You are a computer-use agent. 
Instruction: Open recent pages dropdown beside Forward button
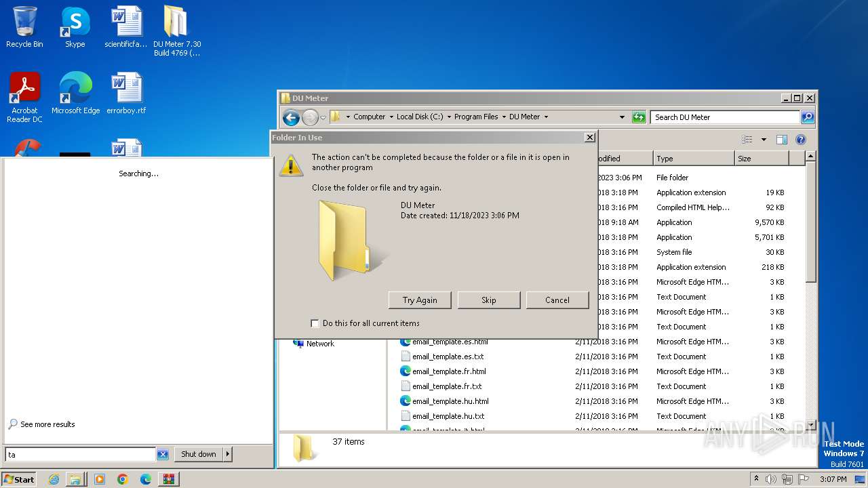tap(323, 117)
